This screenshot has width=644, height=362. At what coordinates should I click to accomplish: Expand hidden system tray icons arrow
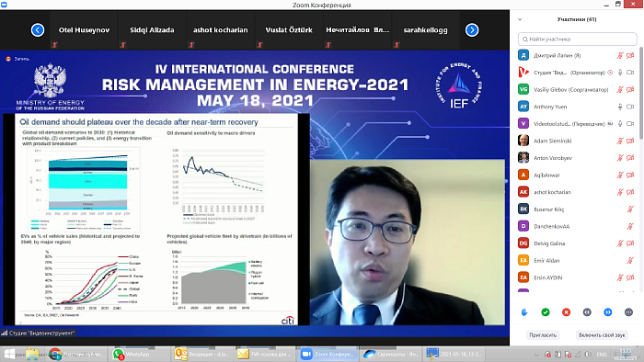536,355
